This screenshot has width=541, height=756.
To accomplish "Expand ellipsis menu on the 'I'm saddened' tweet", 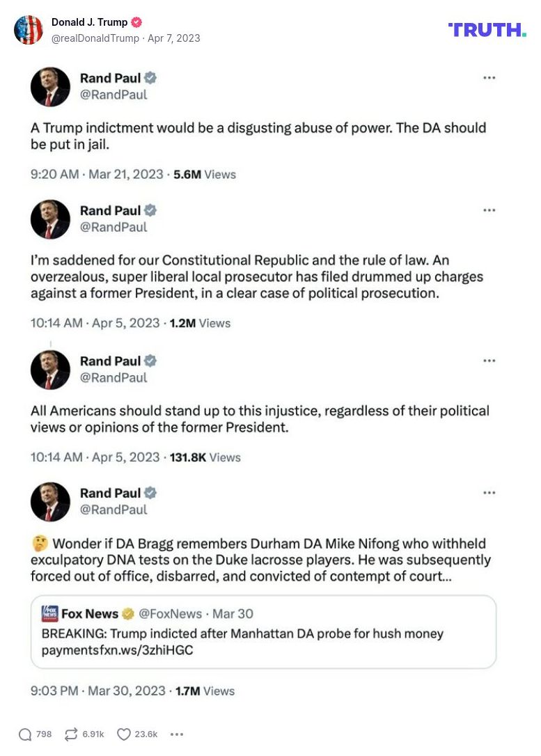I will [489, 210].
